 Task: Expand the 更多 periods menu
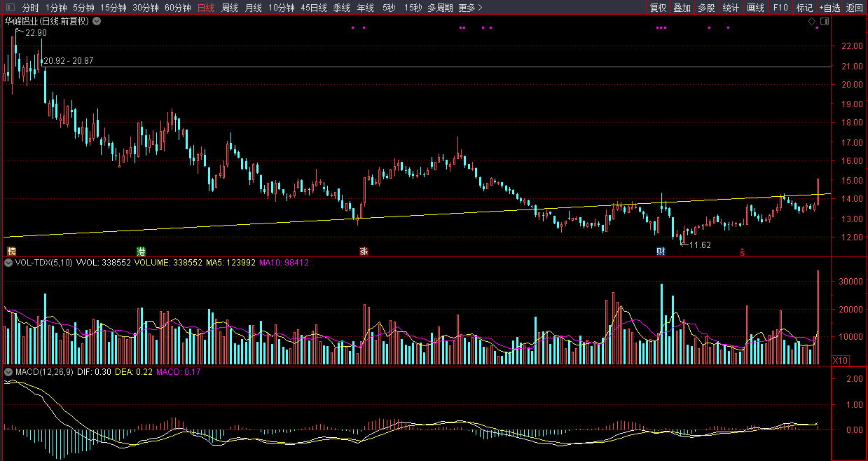470,8
